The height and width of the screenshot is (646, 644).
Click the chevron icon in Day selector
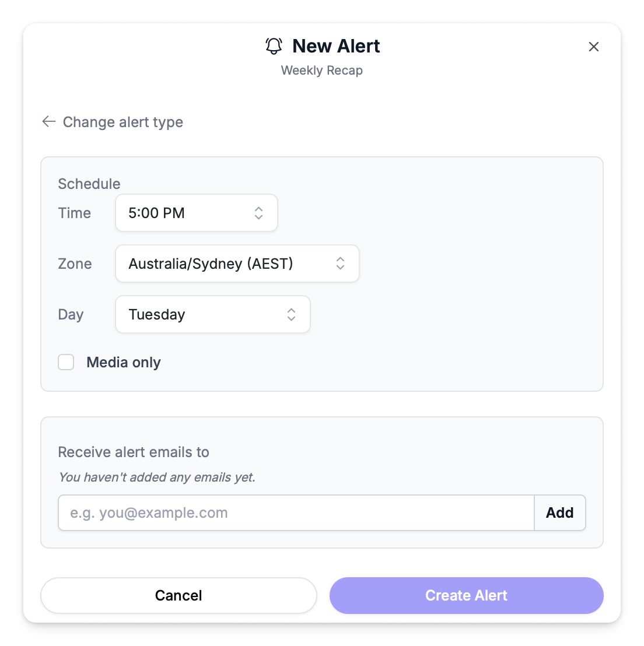(291, 314)
